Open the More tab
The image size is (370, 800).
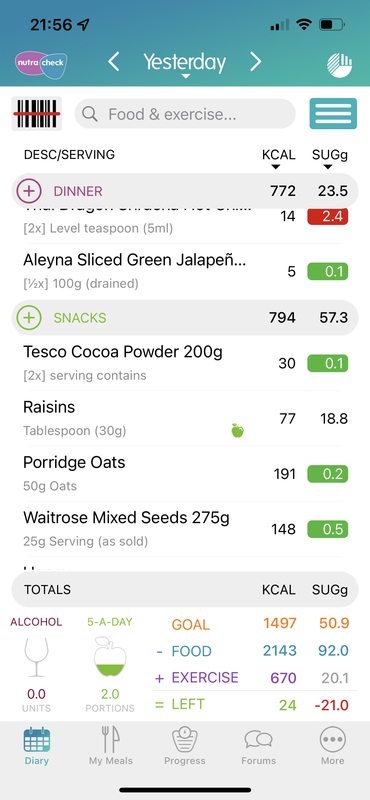(x=333, y=745)
